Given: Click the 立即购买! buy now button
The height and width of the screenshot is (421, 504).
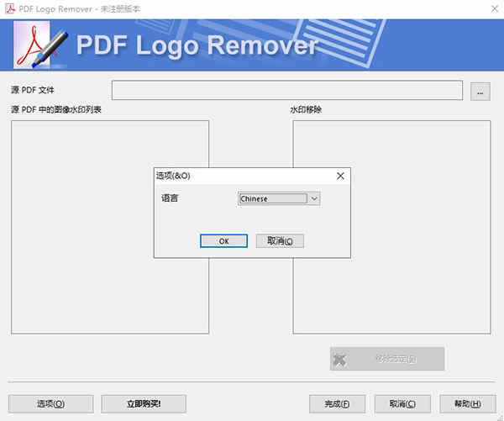Looking at the screenshot, I should pos(144,404).
